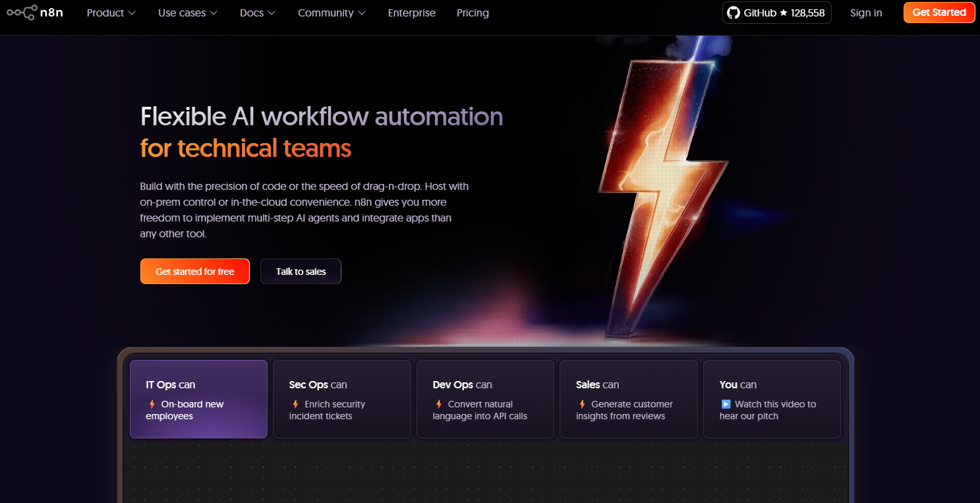
Task: Click the Get Started header button
Action: [939, 13]
